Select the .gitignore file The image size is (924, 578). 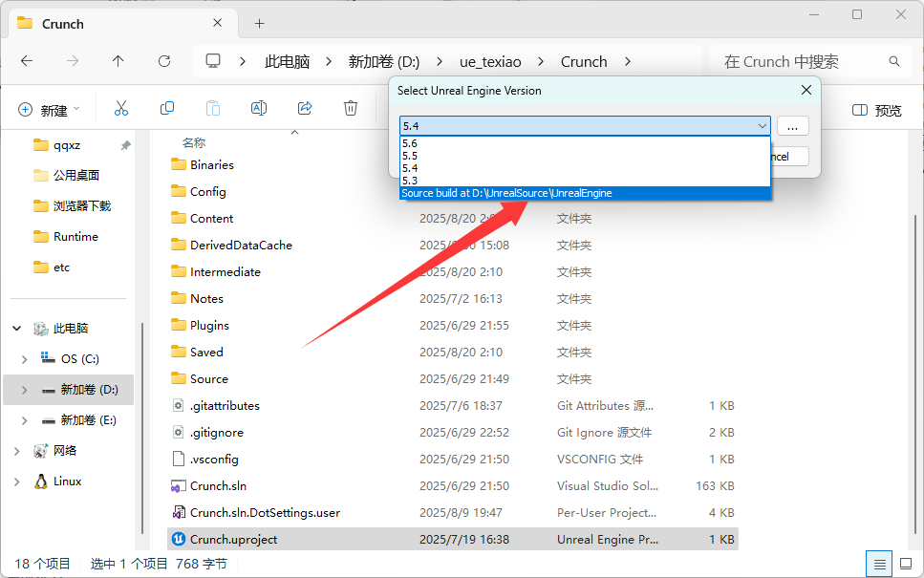[x=453, y=433]
